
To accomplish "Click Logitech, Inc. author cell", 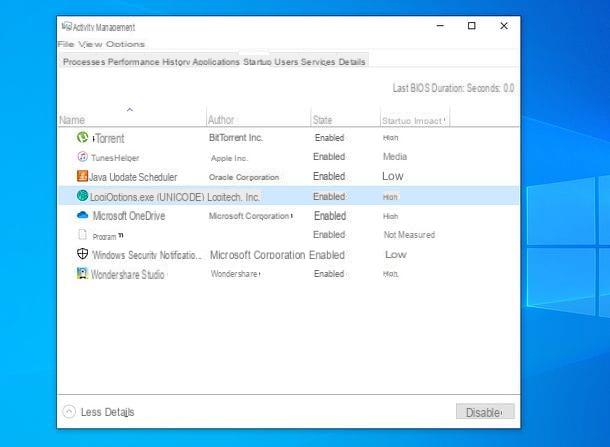I will (233, 197).
